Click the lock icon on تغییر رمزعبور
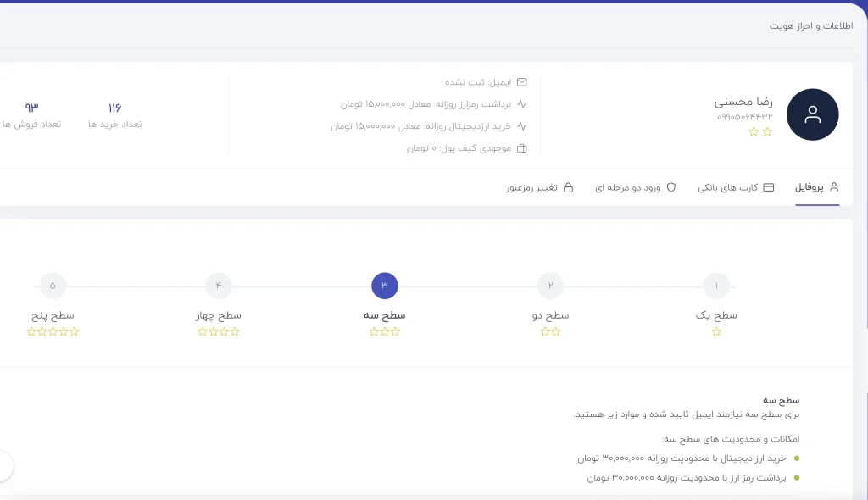This screenshot has width=868, height=500. click(568, 187)
